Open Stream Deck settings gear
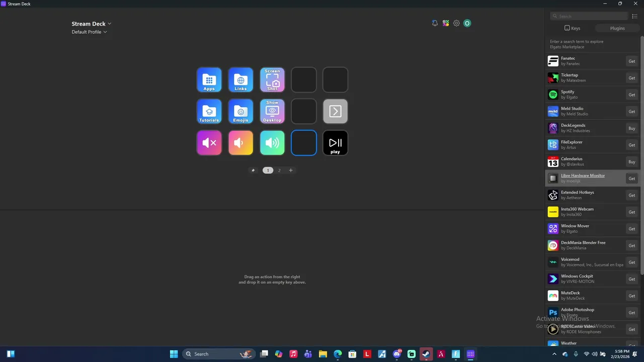This screenshot has width=644, height=362. pos(456,23)
